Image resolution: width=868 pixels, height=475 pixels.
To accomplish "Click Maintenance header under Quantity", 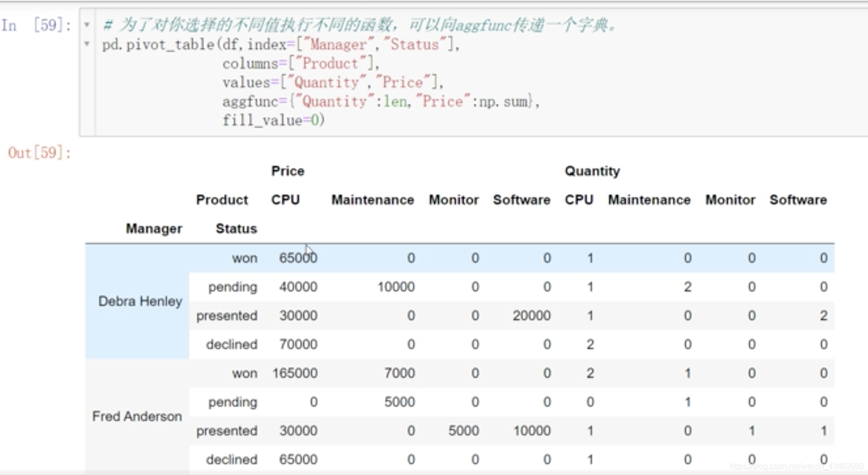I will [x=649, y=200].
